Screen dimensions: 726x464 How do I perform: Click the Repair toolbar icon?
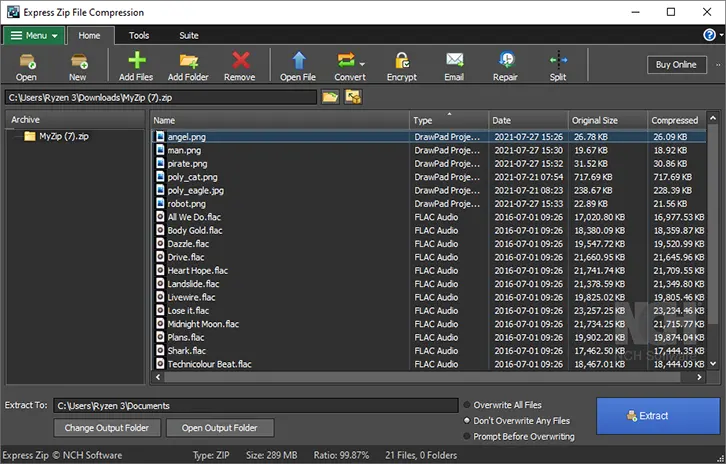(507, 60)
